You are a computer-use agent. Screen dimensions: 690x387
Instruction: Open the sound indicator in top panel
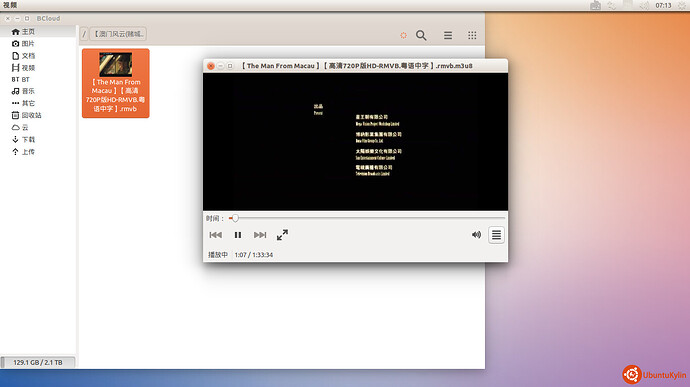click(644, 5)
